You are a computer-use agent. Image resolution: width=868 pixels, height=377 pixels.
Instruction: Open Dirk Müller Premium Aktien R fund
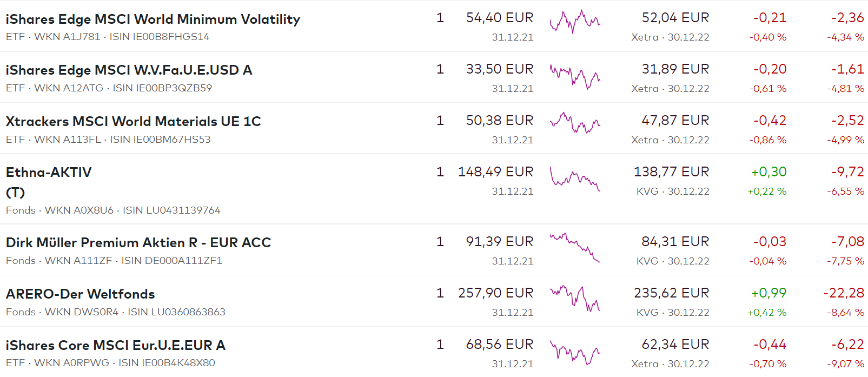click(x=138, y=243)
